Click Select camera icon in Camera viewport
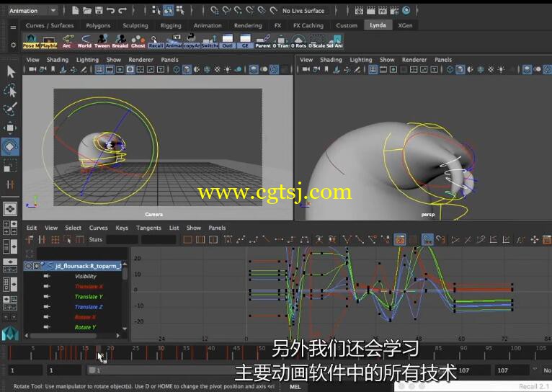This screenshot has height=392, width=552. [32, 70]
